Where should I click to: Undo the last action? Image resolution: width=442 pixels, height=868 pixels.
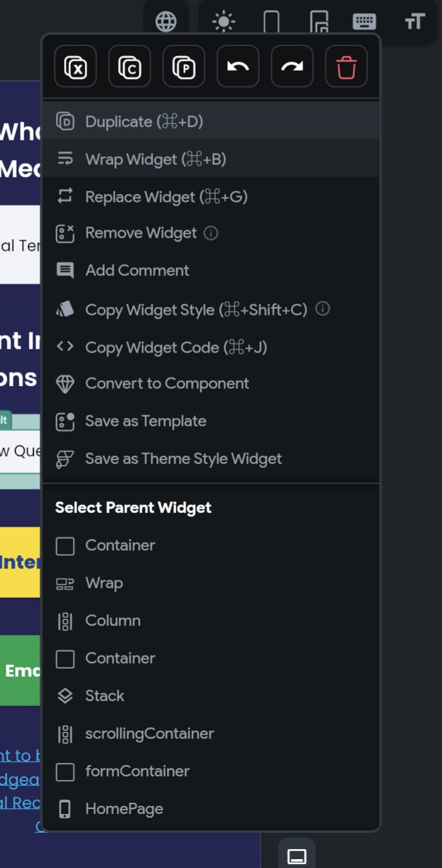click(x=238, y=66)
